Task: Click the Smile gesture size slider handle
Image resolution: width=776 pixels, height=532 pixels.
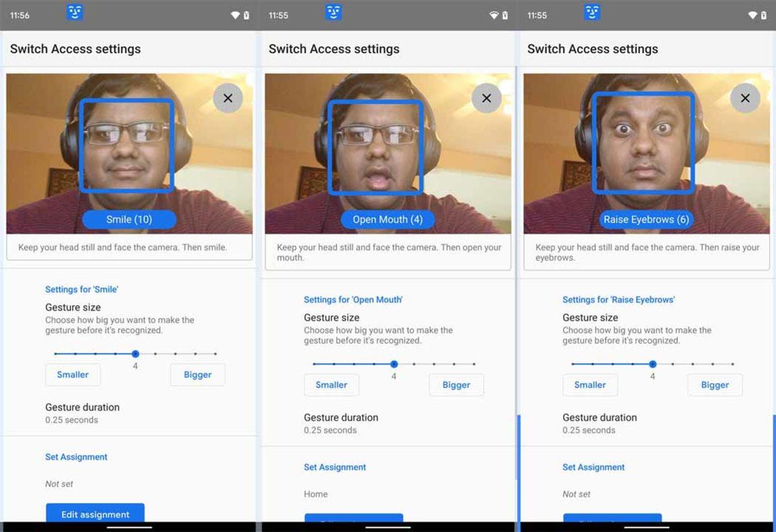Action: (135, 354)
